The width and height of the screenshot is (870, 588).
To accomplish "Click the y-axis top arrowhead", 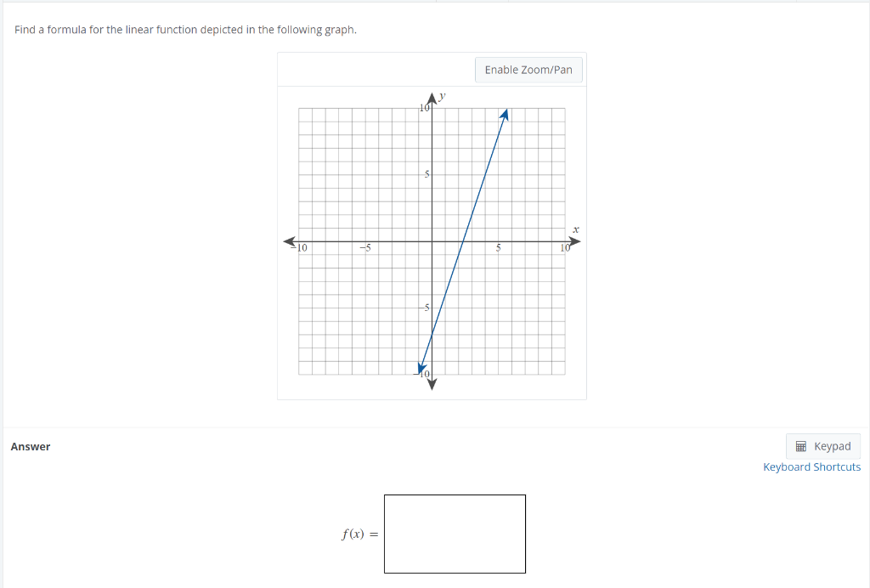I will (432, 97).
